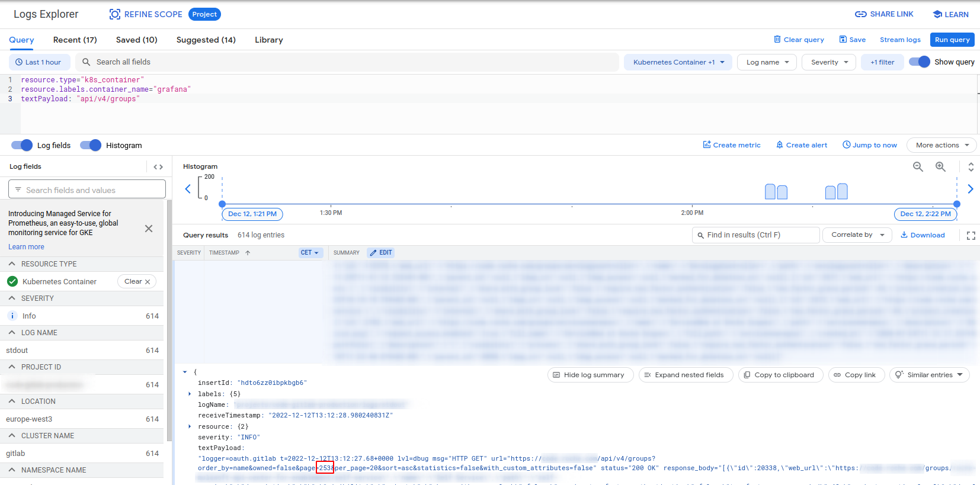Screen dimensions: 980x485
Task: Click Stream logs
Action: pyautogui.click(x=900, y=40)
